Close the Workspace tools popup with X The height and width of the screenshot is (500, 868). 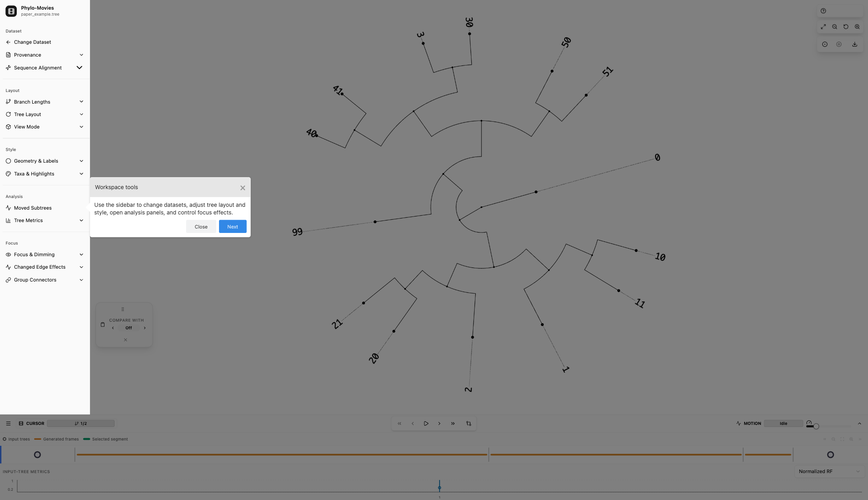tap(243, 188)
